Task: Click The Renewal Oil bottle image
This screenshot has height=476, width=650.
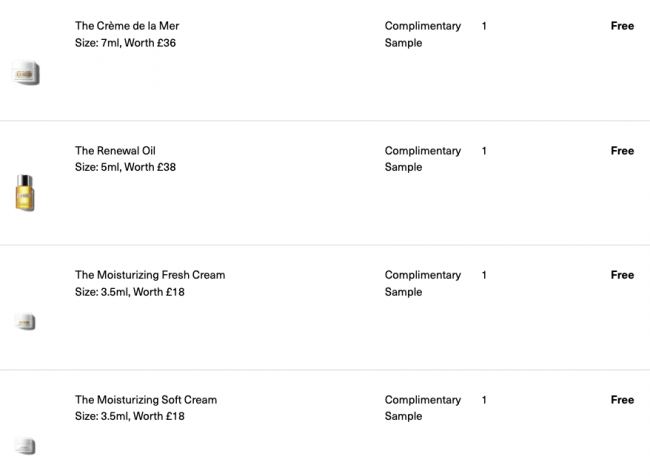Action: click(25, 193)
